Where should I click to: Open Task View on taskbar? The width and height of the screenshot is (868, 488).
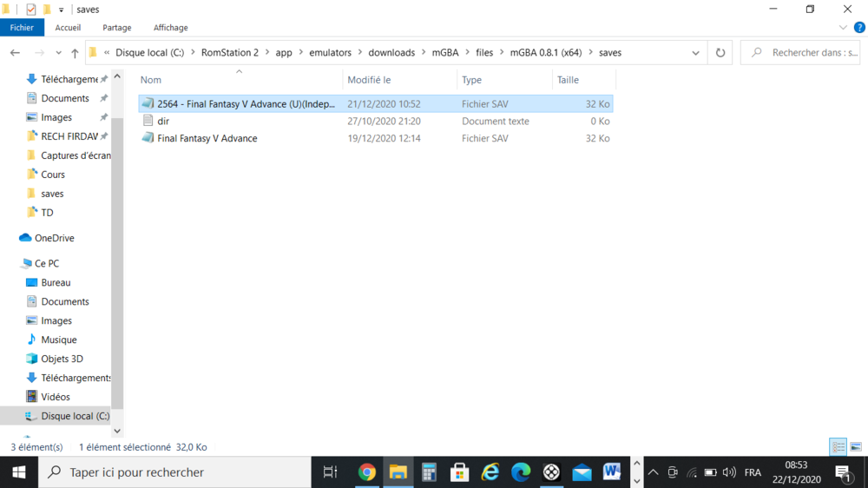pyautogui.click(x=330, y=472)
